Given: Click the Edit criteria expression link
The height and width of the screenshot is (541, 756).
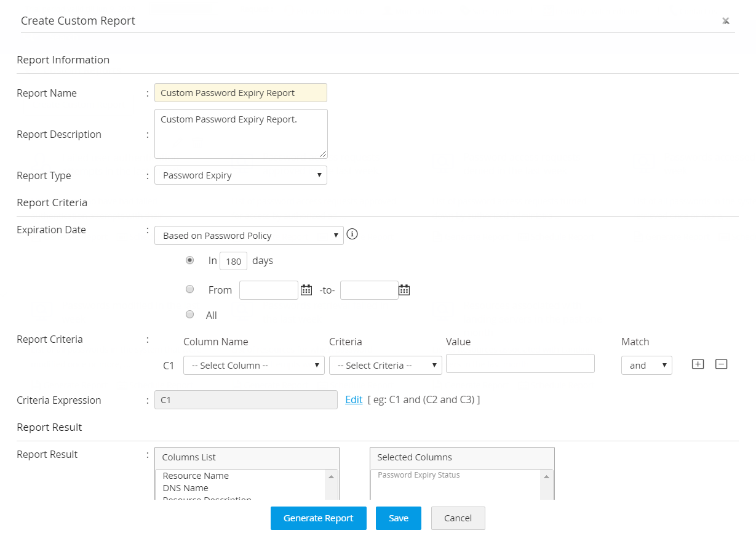Looking at the screenshot, I should [354, 399].
